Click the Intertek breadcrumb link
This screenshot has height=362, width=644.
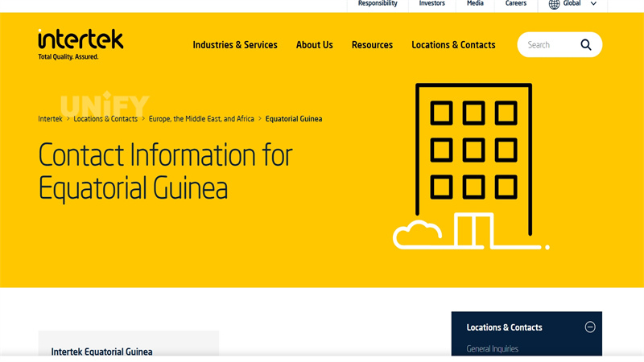(50, 118)
